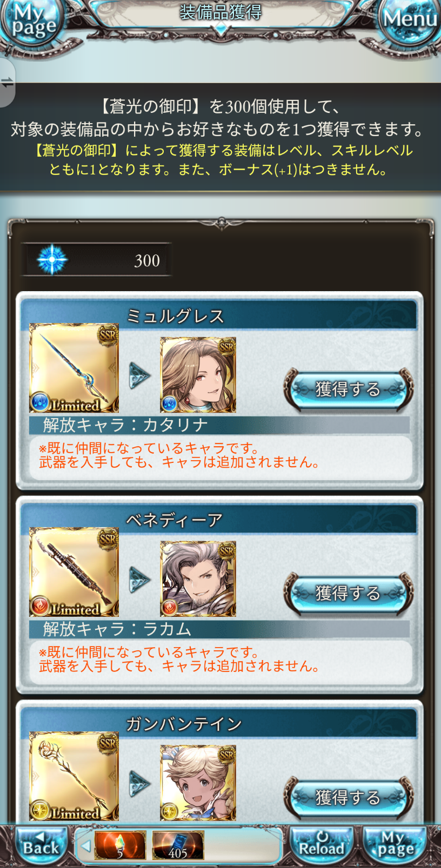Tap the Back button in footer

(x=41, y=845)
